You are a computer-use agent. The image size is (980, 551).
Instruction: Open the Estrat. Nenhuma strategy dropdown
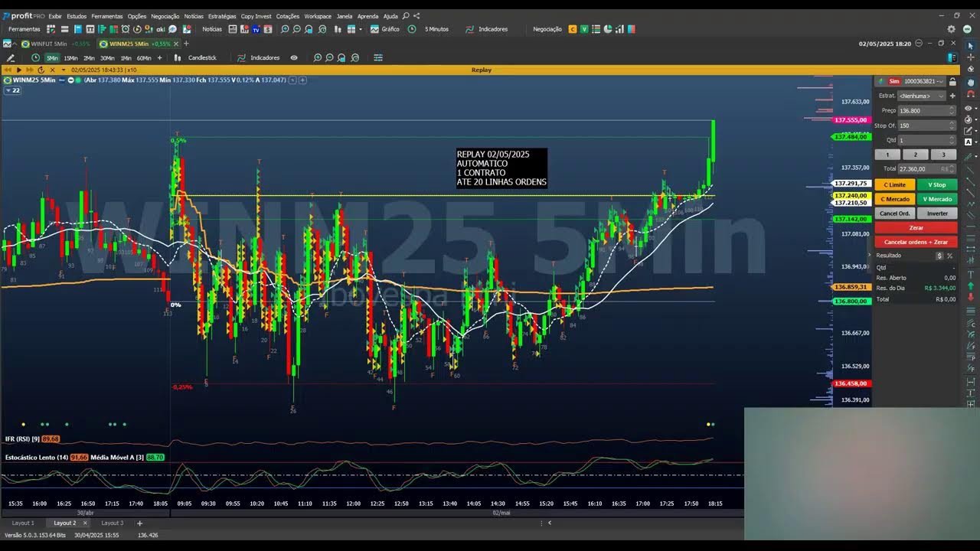[x=923, y=96]
